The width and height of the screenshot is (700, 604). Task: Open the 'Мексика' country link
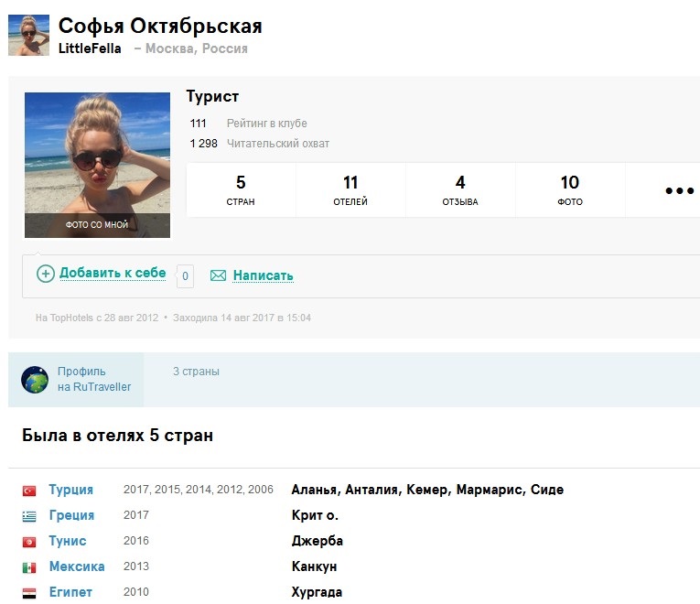click(77, 566)
